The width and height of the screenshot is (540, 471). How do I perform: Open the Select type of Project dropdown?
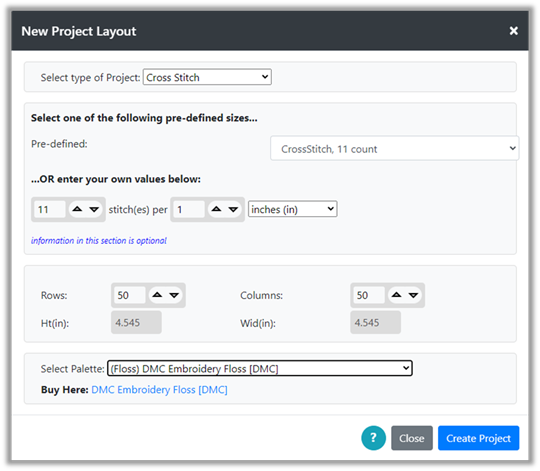point(207,77)
